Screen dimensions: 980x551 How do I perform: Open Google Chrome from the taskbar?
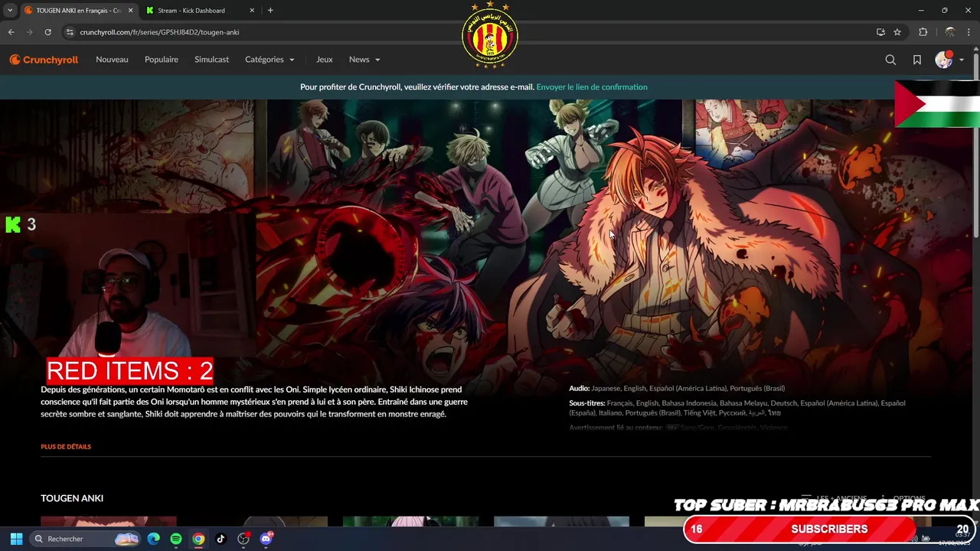pos(198,539)
